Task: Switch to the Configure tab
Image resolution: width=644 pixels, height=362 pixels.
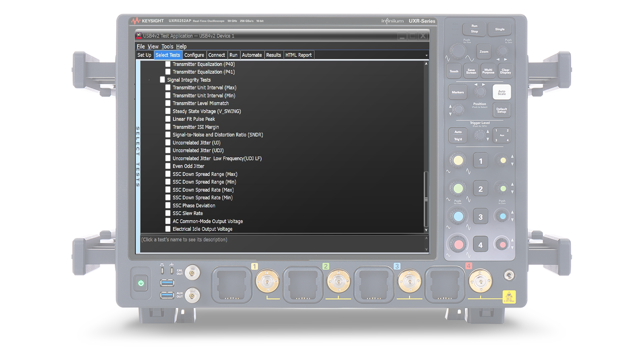Action: point(194,55)
